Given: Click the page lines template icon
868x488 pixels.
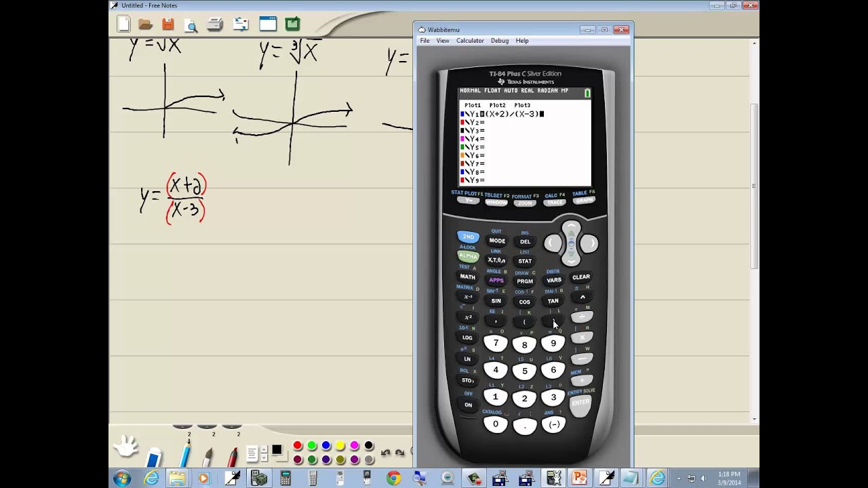Looking at the screenshot, I should (252, 453).
